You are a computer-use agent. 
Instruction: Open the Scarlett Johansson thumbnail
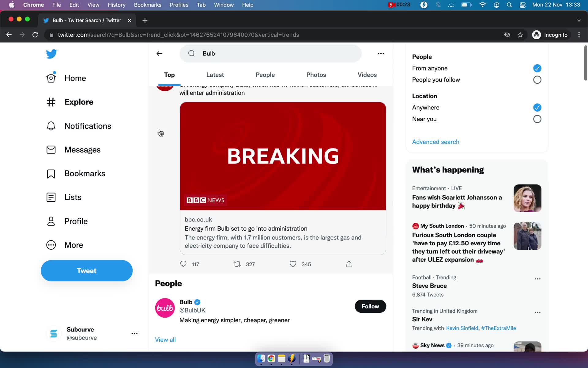click(527, 198)
